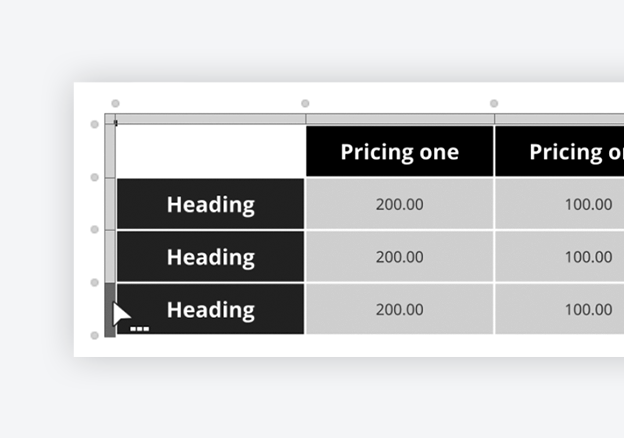624x438 pixels.
Task: Click the row selector beside the second Heading row
Action: (x=110, y=256)
